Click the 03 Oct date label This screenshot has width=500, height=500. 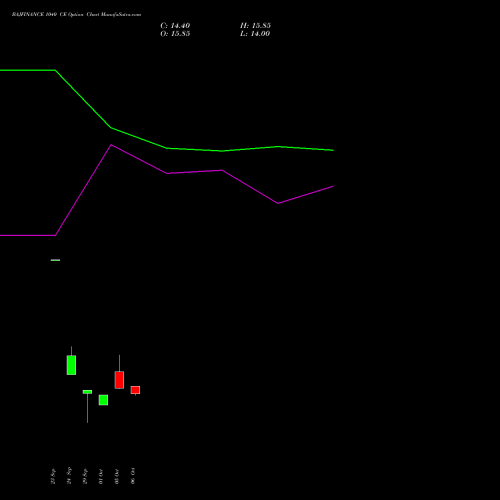(117, 477)
